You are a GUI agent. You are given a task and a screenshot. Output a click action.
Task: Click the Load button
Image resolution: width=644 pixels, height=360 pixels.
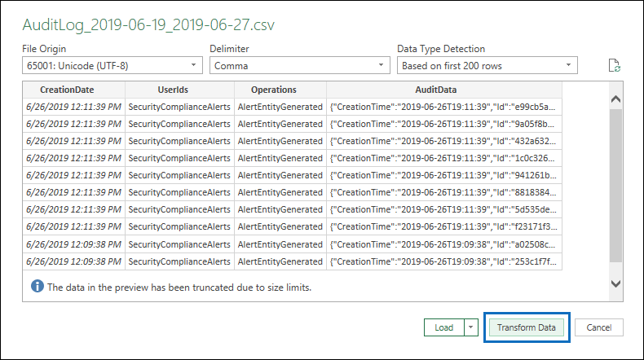(443, 327)
